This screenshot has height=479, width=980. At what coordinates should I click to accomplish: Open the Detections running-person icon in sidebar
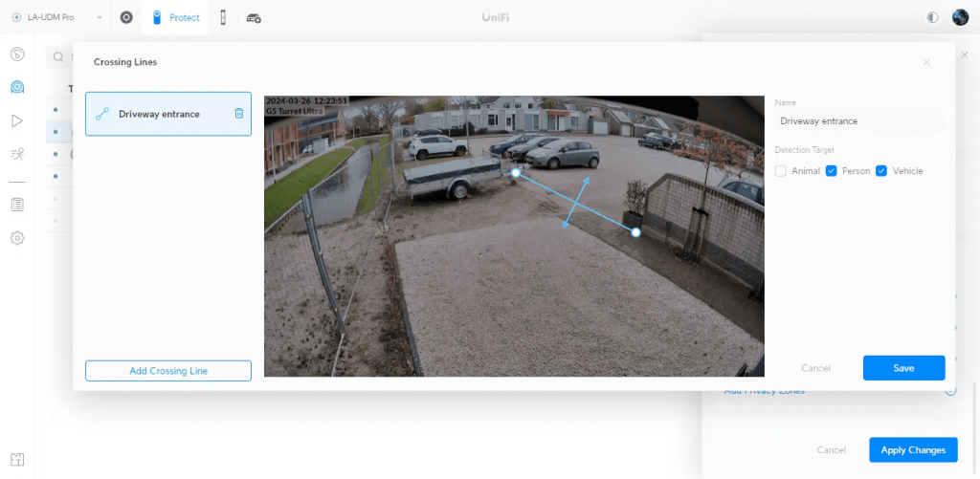pos(17,154)
